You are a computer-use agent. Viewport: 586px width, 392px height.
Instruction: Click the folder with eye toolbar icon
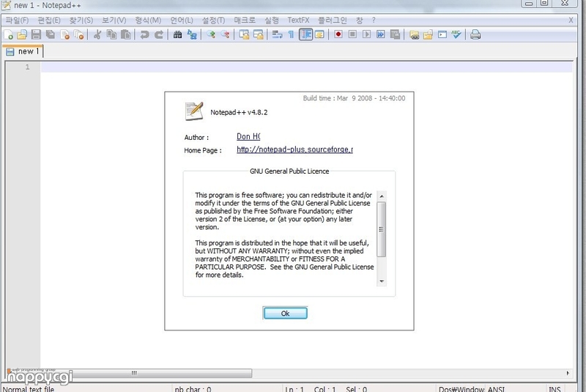[x=414, y=34]
